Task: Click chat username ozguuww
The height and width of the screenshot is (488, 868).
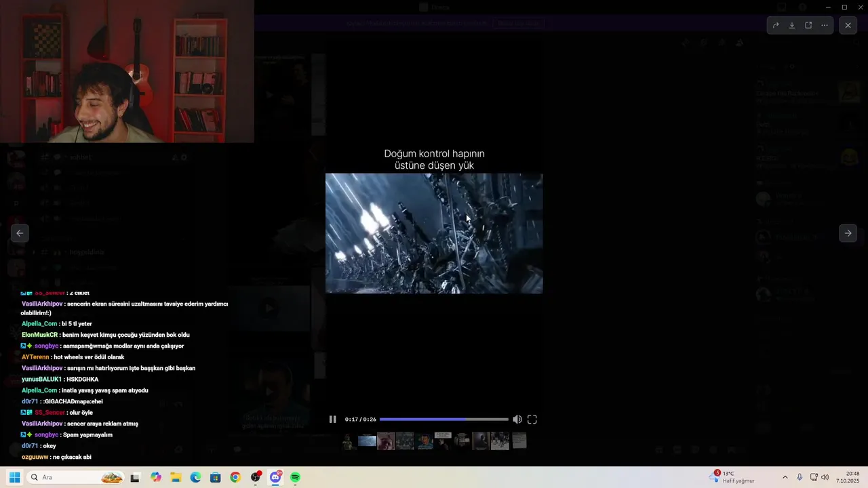Action: (x=35, y=457)
